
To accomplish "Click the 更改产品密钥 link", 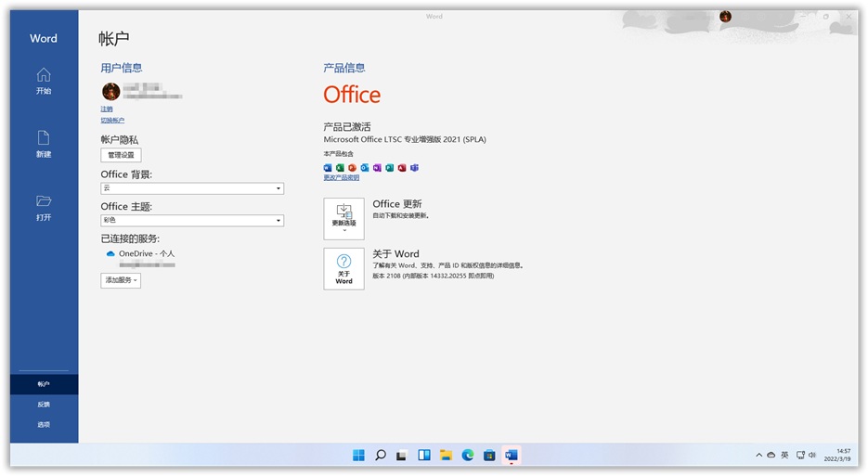I will 342,177.
